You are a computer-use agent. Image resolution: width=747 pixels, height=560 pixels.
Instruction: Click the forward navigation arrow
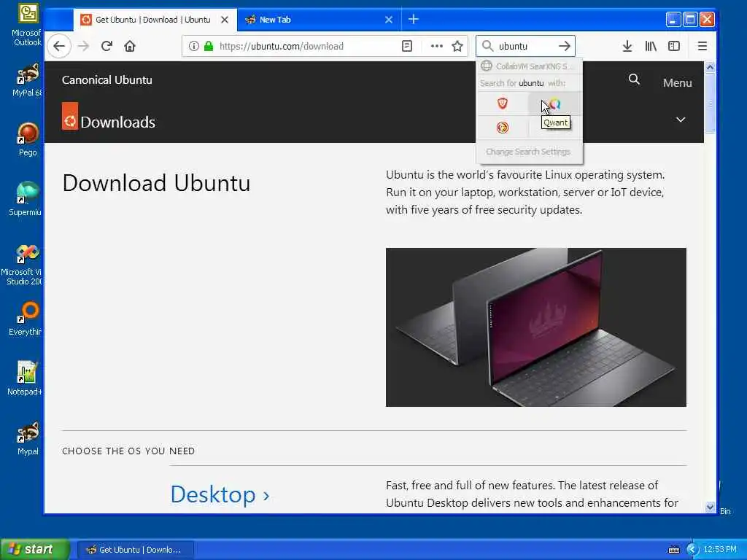click(x=83, y=46)
